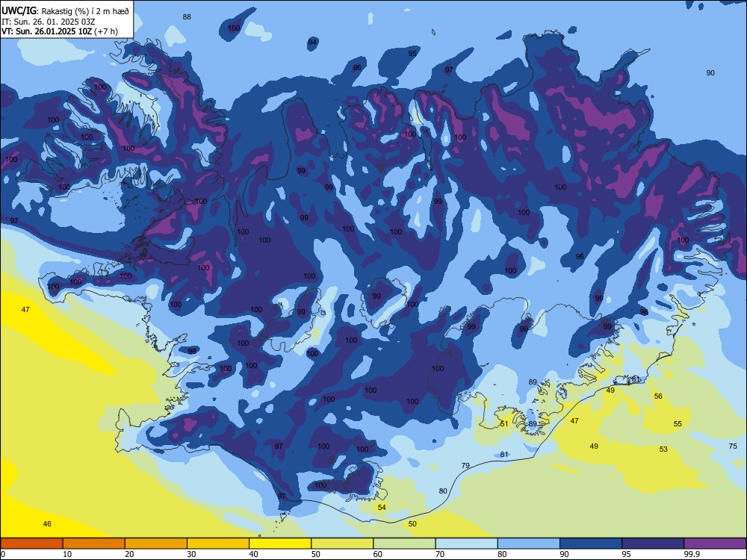Click the '55' humidity value in the southeast
The image size is (747, 560).
[x=678, y=424]
